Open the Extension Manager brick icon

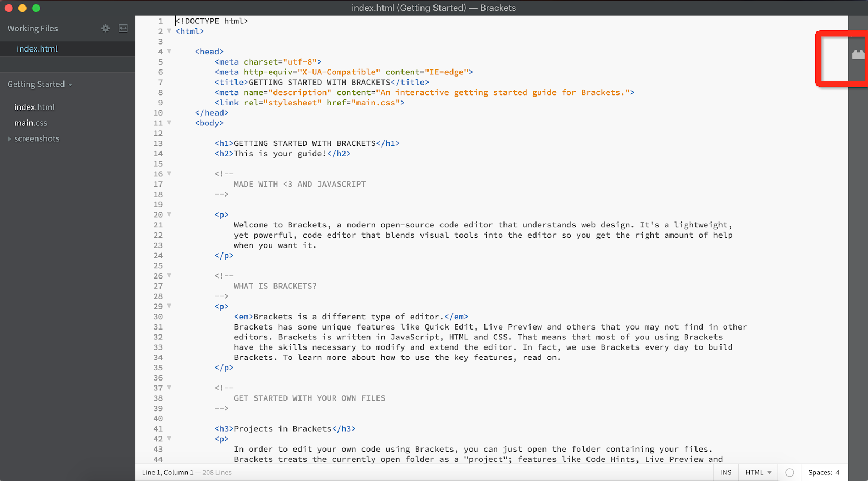pyautogui.click(x=858, y=54)
